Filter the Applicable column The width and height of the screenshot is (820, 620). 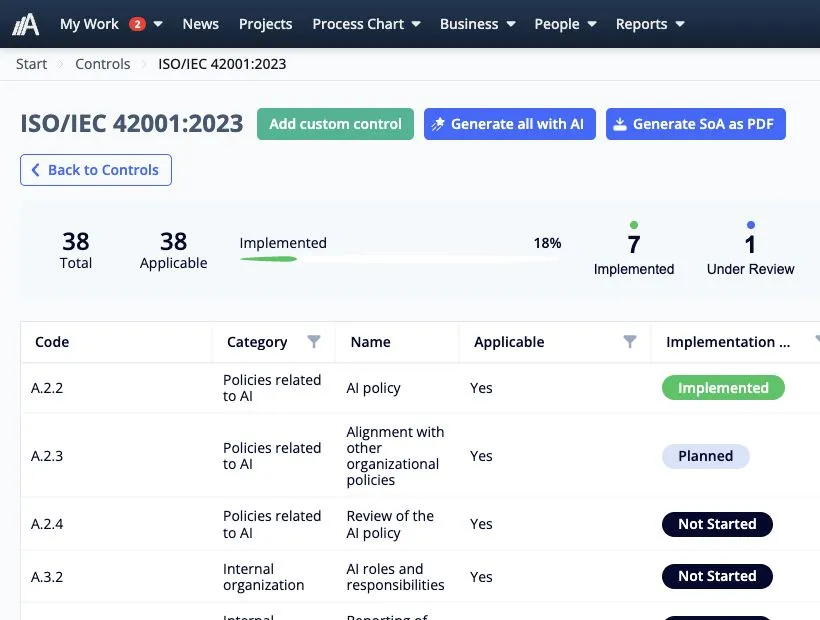[x=630, y=341]
